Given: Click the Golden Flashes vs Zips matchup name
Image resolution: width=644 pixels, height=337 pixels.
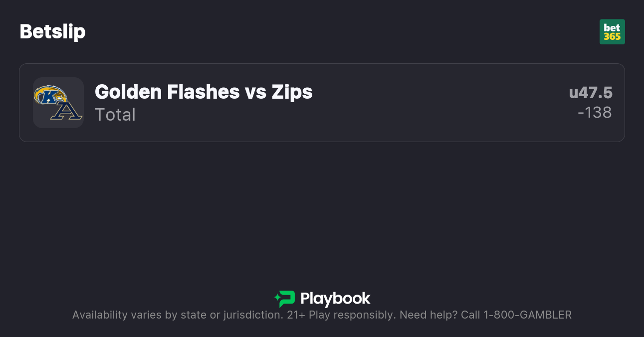Looking at the screenshot, I should pyautogui.click(x=204, y=92).
